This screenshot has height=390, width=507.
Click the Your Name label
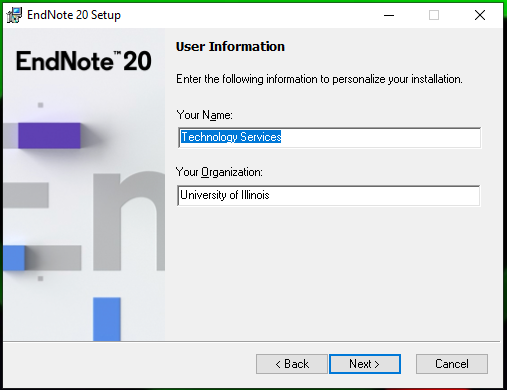(x=204, y=115)
